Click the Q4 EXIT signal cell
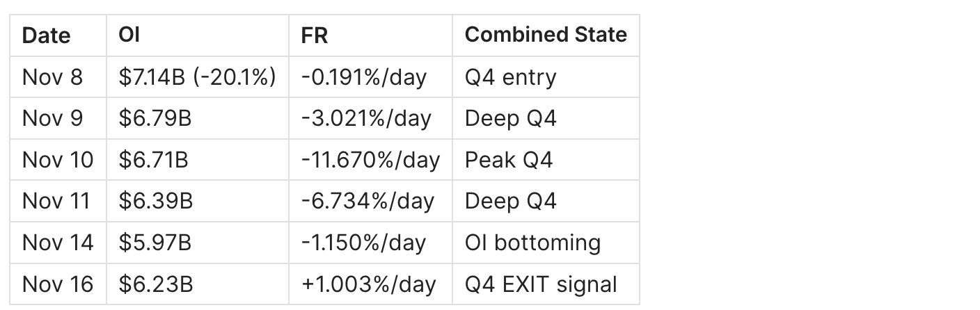The height and width of the screenshot is (310, 980). coord(541,284)
